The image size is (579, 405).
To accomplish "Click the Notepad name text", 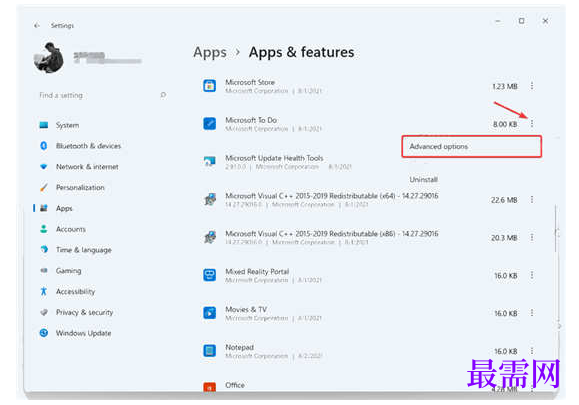I will click(239, 347).
